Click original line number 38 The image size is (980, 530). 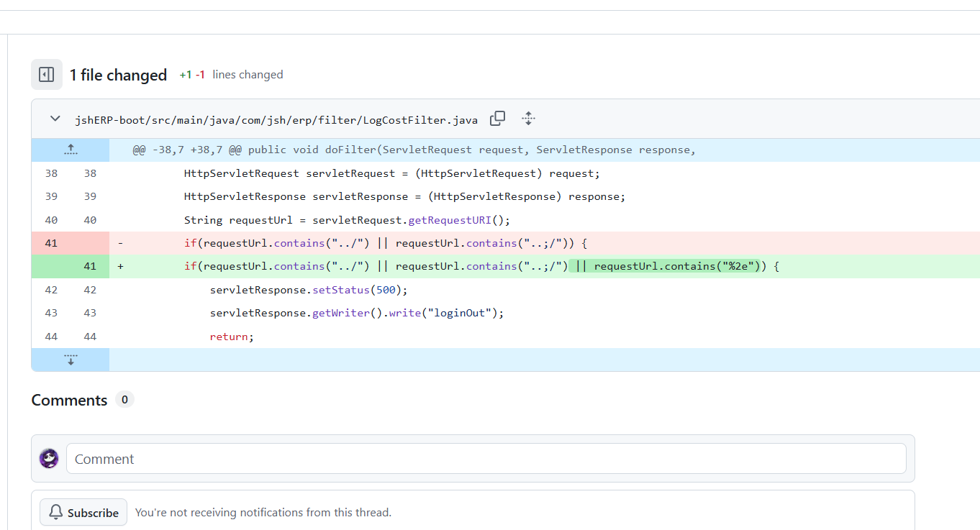coord(51,173)
